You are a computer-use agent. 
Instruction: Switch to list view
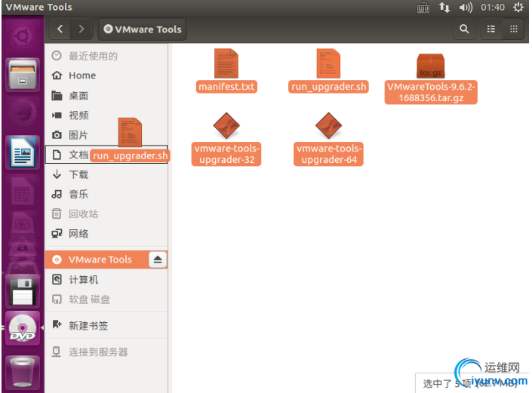[491, 29]
